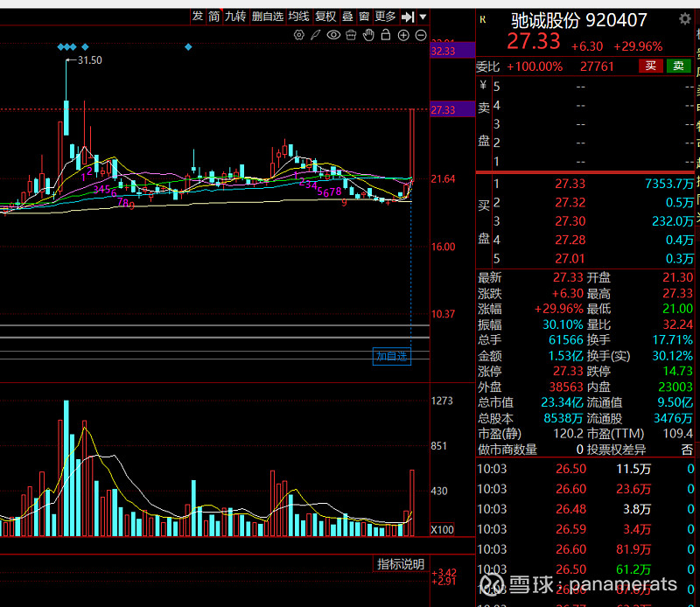Toggle the chart lock icon
The image size is (700, 607).
coord(386,35)
